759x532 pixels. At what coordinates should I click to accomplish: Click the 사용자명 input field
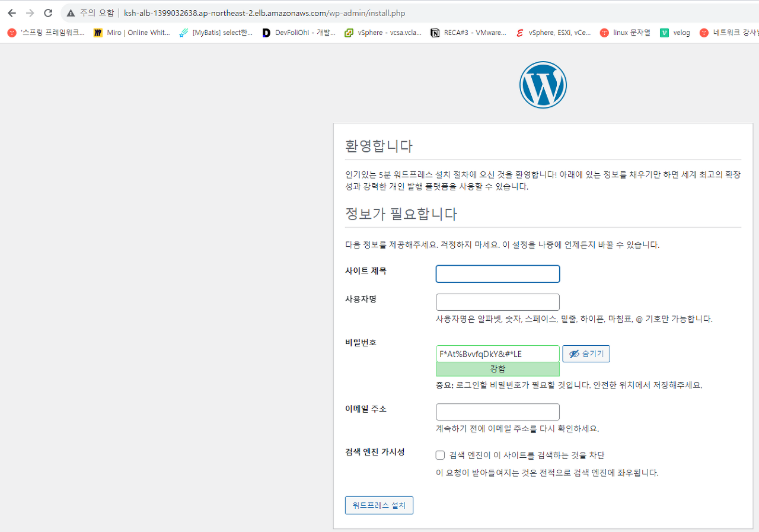point(498,302)
